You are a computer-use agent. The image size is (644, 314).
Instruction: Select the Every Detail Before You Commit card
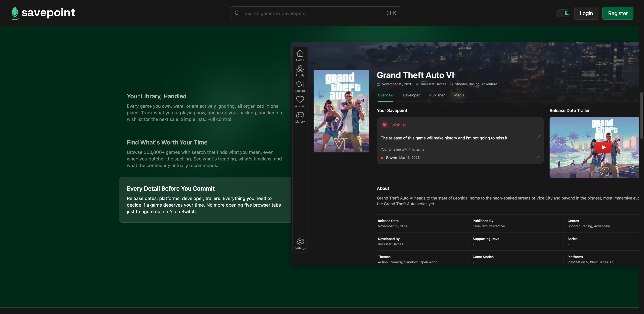tap(205, 200)
